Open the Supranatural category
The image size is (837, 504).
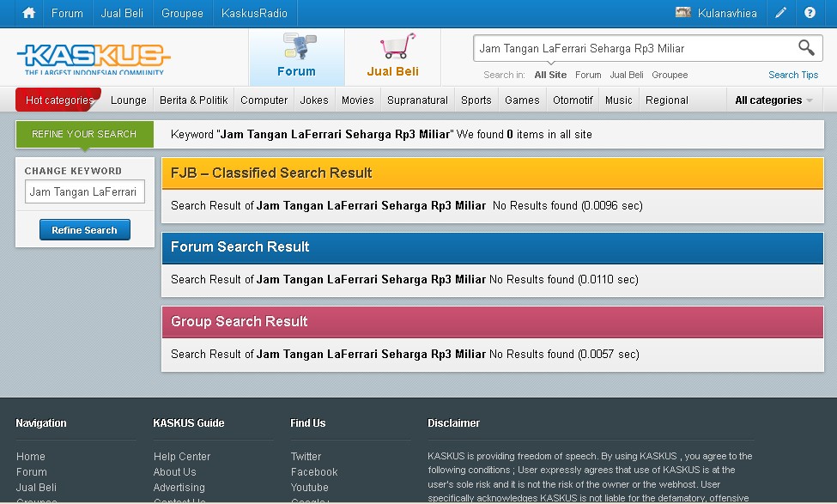pos(417,100)
